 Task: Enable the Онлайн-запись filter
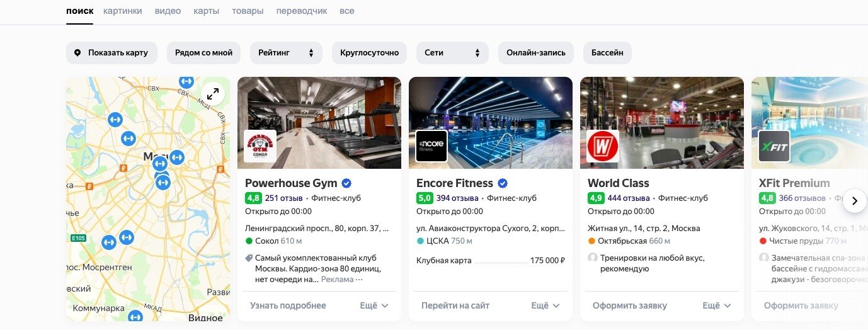(536, 53)
